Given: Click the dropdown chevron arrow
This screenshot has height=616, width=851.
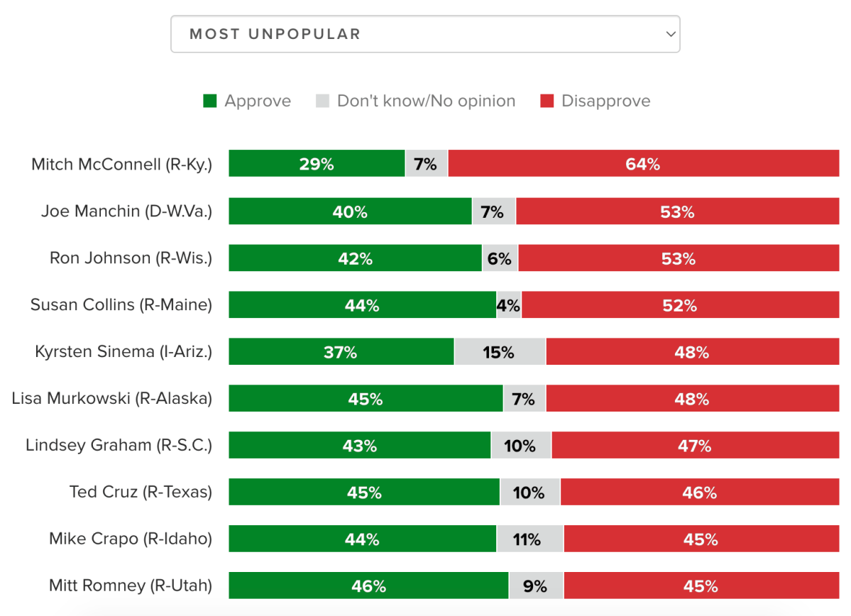Looking at the screenshot, I should point(670,34).
